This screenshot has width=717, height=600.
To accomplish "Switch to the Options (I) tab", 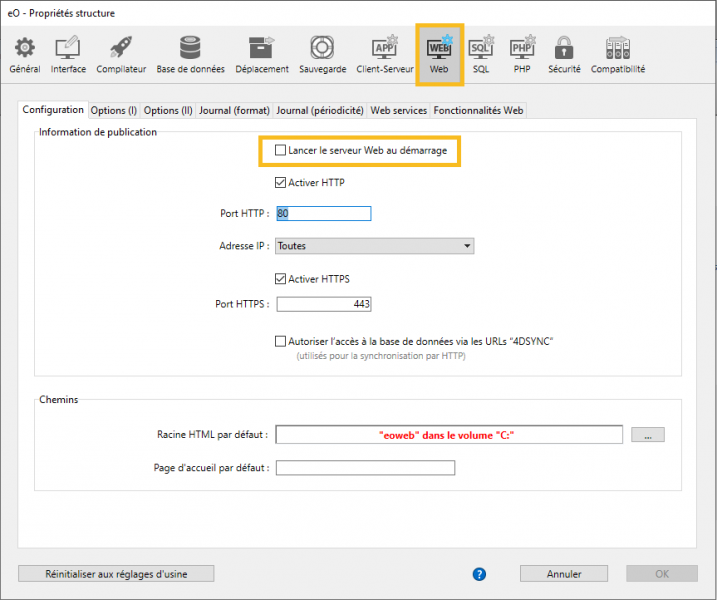I will pos(113,110).
